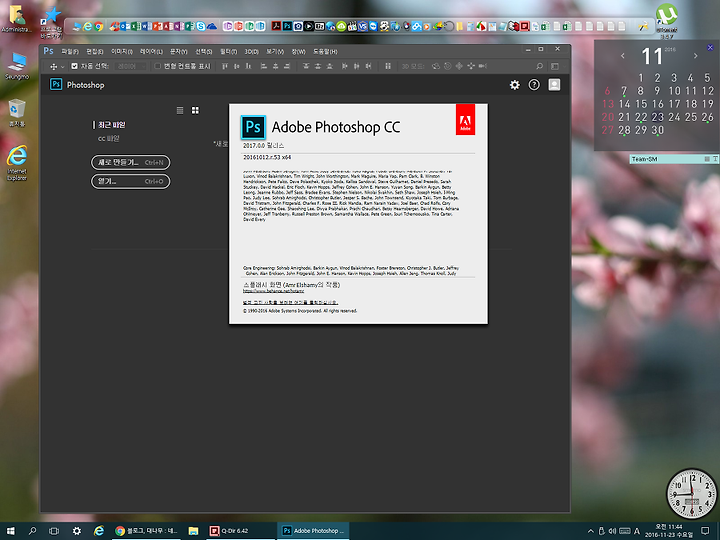Click the align left edges icon
The height and width of the screenshot is (540, 720).
click(264, 66)
